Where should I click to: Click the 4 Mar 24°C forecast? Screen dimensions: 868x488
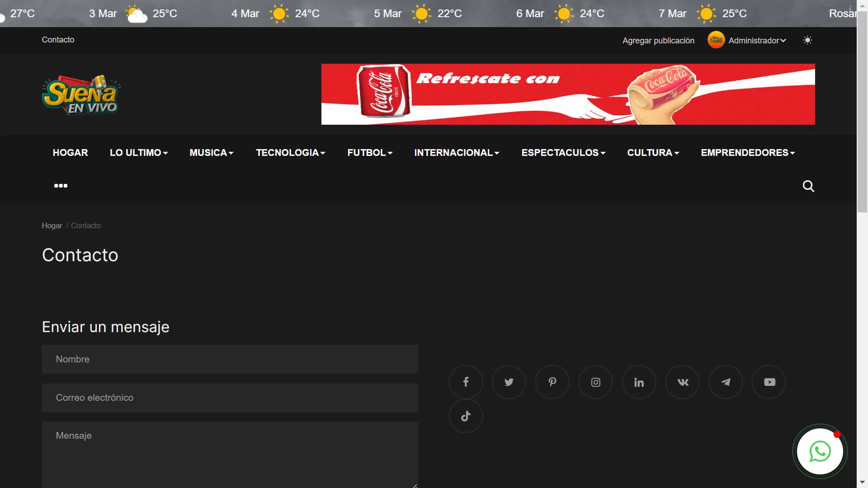click(275, 14)
